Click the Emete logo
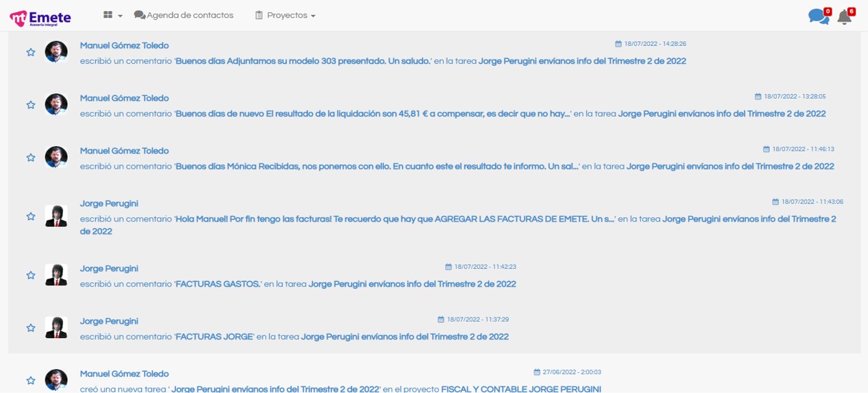 coord(40,17)
